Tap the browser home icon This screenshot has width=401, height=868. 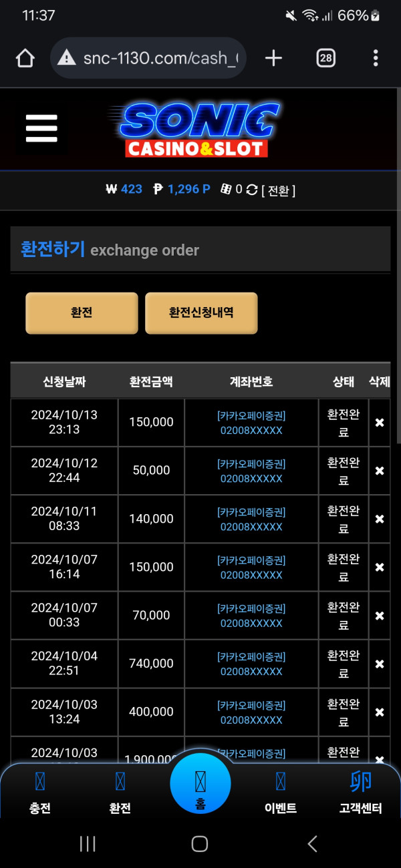coord(25,58)
